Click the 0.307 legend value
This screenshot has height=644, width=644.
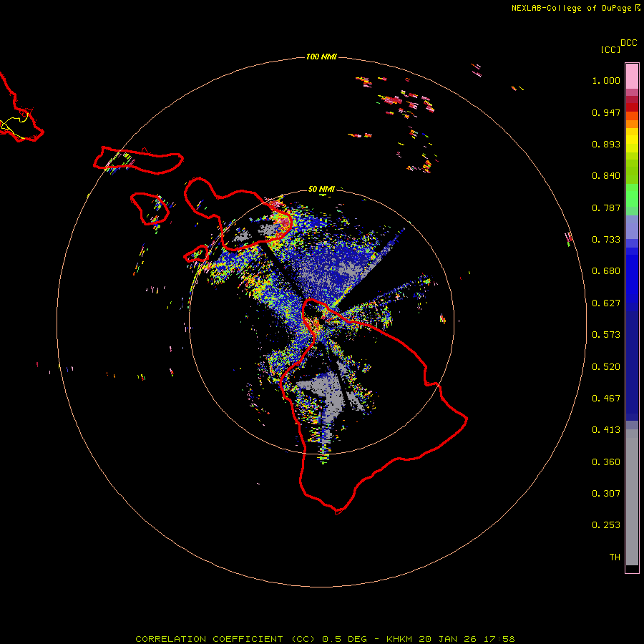click(606, 494)
